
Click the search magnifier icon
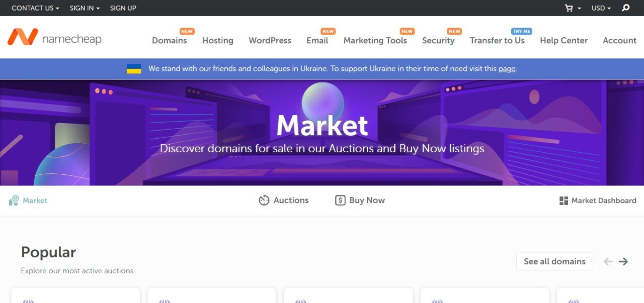pos(626,8)
